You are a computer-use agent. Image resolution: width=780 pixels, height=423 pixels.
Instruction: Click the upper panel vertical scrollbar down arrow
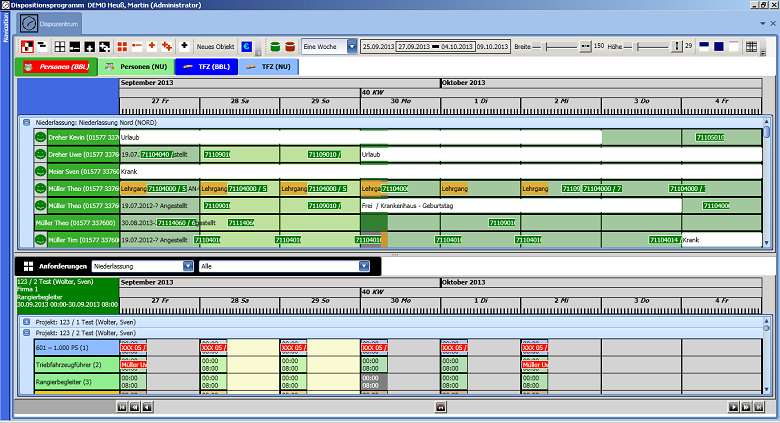[x=767, y=243]
